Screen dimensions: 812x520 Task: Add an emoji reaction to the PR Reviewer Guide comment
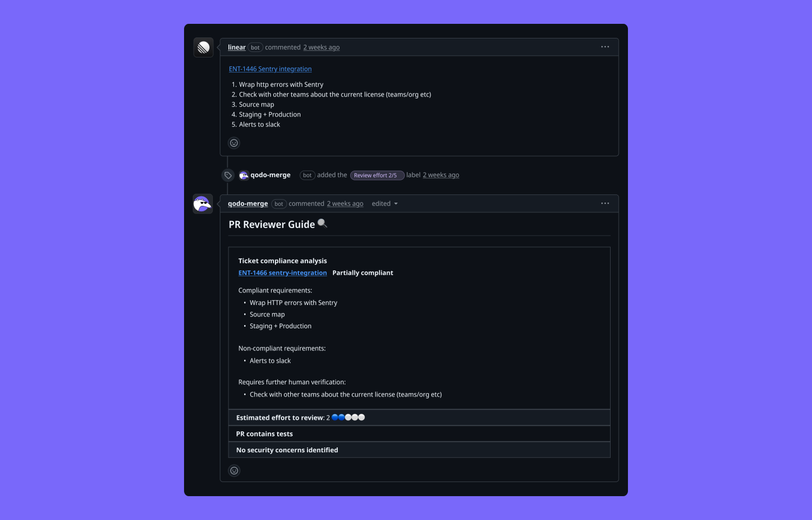pyautogui.click(x=234, y=470)
